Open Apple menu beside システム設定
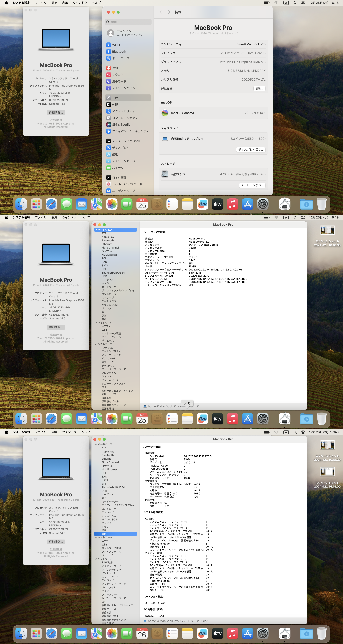This screenshot has height=644, width=343. 6,3
